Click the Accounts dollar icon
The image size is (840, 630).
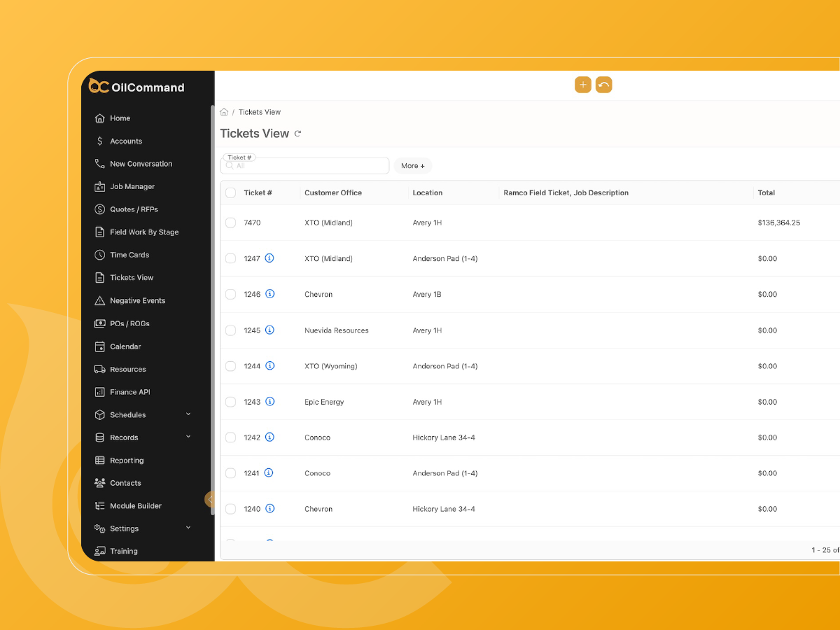pos(99,141)
